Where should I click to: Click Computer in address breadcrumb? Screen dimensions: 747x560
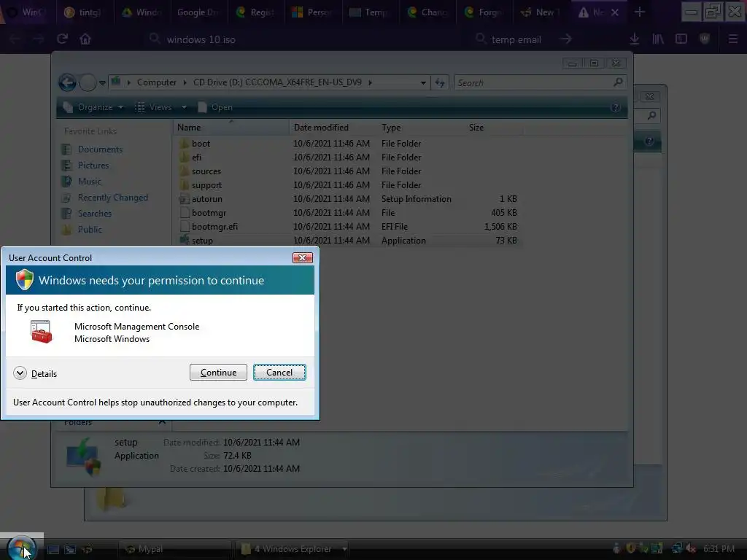(157, 82)
